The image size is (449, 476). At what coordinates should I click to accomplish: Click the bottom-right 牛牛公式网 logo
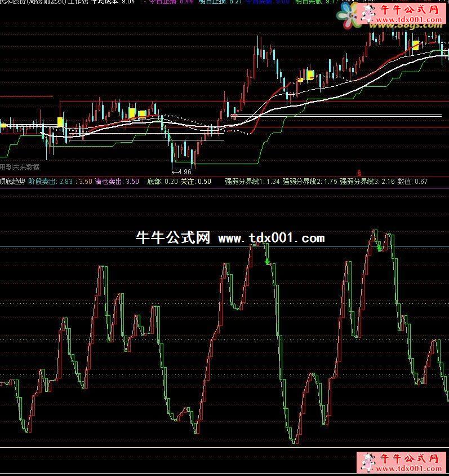pos(402,462)
